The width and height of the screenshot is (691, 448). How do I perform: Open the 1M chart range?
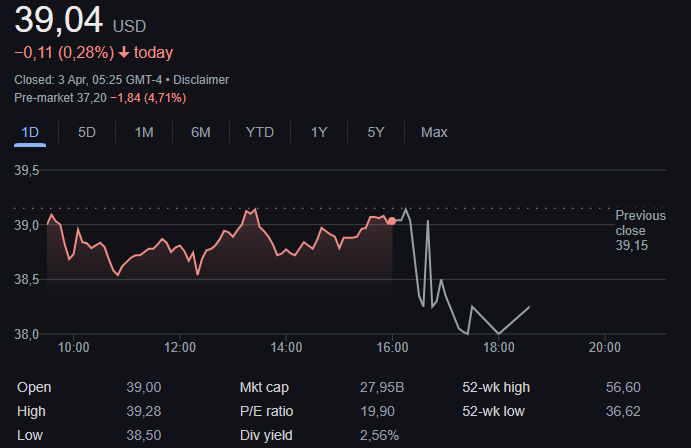144,132
